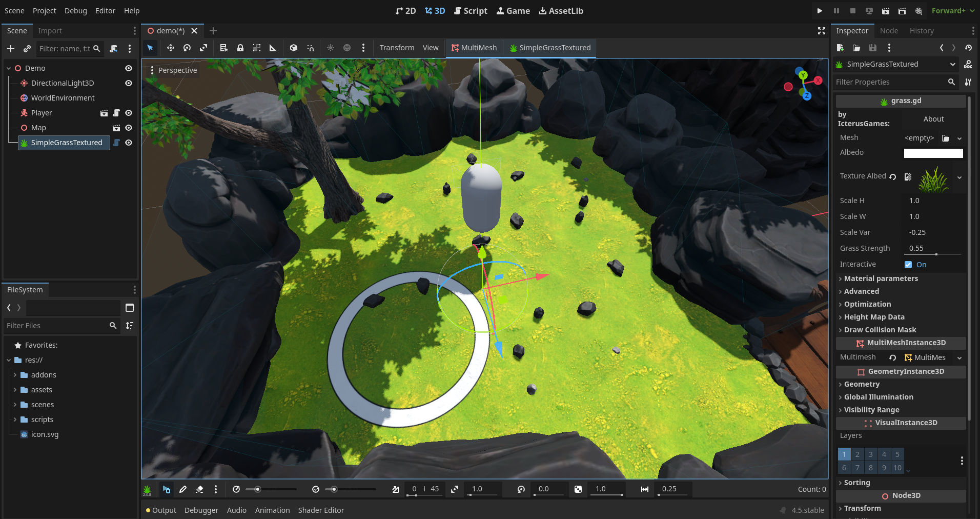The image size is (980, 519).
Task: Toggle visibility of the Map node
Action: click(x=129, y=128)
